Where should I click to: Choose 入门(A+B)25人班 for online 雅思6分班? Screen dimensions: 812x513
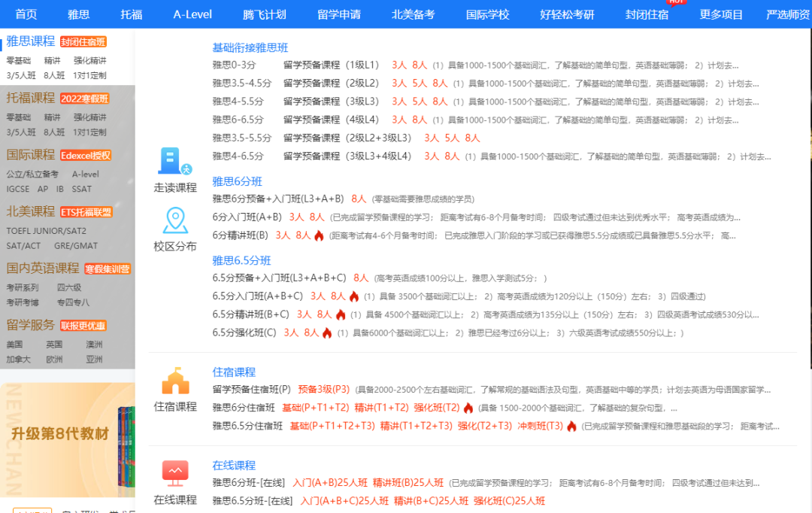point(330,483)
